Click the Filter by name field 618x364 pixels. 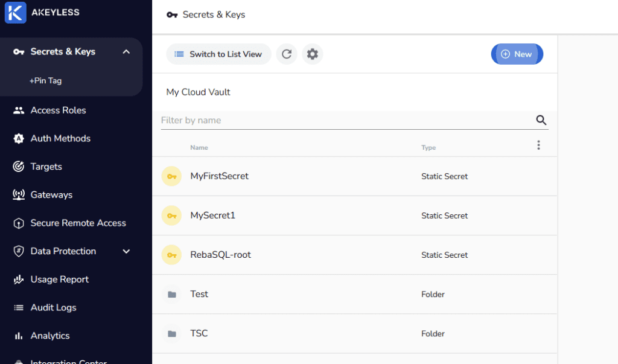point(344,120)
